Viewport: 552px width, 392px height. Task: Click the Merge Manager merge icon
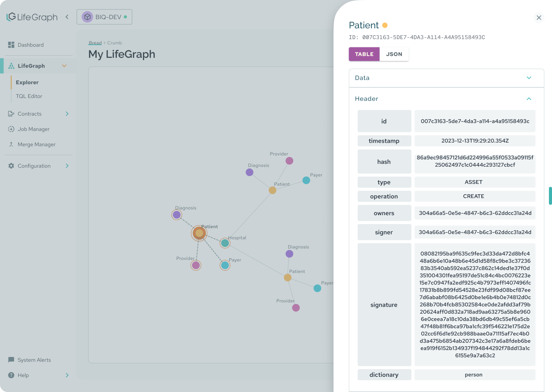coord(11,144)
